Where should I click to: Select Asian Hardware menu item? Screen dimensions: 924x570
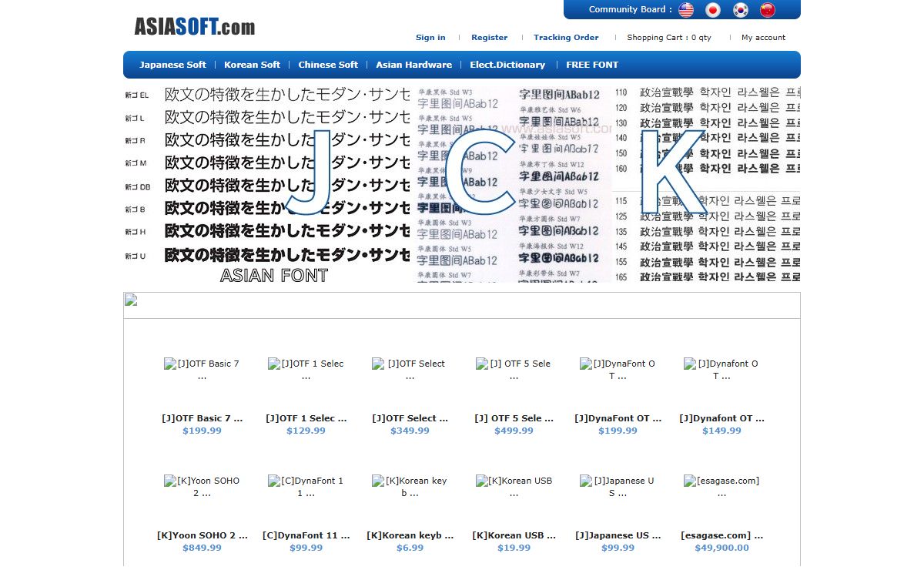click(414, 65)
